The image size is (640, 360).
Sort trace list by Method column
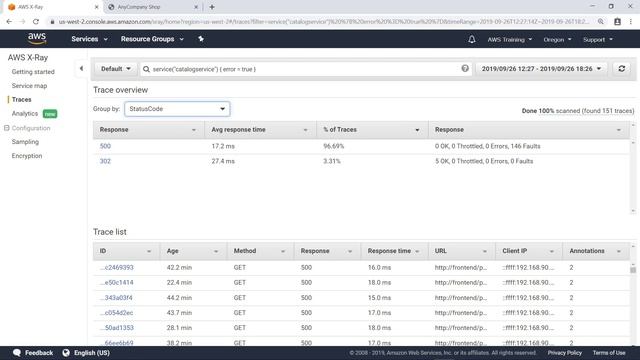(x=260, y=251)
